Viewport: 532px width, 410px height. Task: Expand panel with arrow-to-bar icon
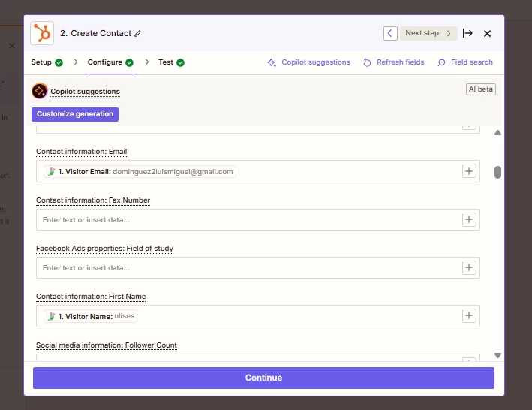coord(467,33)
